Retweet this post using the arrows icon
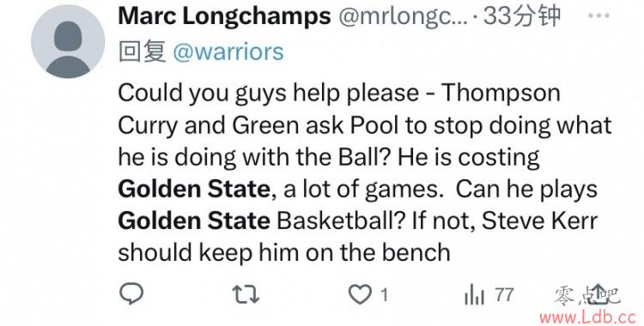Image resolution: width=644 pixels, height=326 pixels. 246,294
